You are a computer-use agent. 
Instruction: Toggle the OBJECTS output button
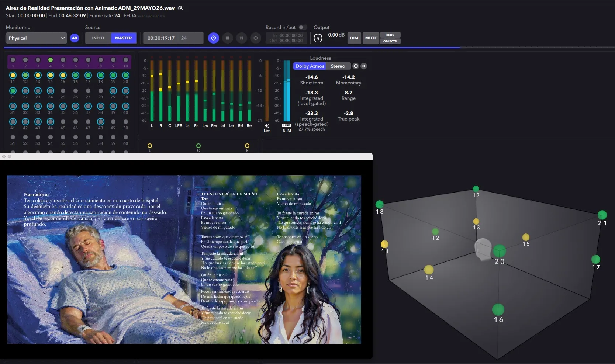(390, 41)
